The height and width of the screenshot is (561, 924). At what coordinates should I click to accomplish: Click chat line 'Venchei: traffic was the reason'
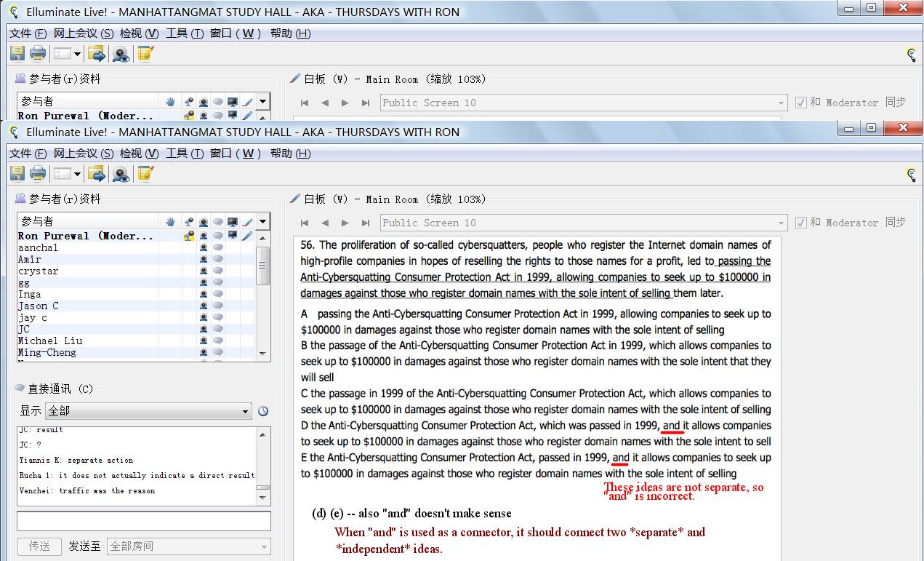coord(87,490)
